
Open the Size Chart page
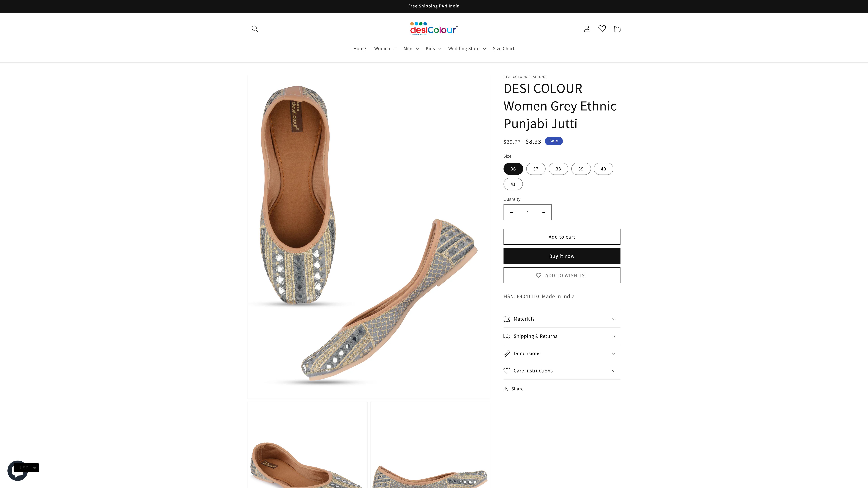point(503,48)
